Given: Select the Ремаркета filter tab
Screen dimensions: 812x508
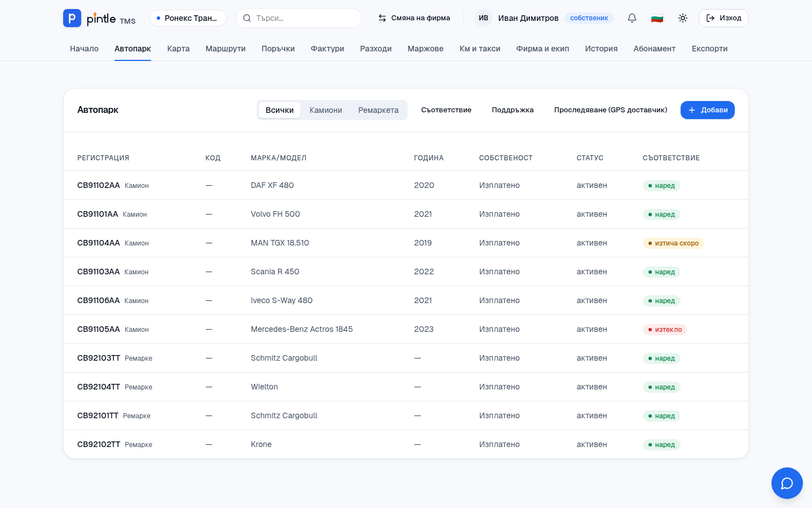Looking at the screenshot, I should tap(378, 110).
